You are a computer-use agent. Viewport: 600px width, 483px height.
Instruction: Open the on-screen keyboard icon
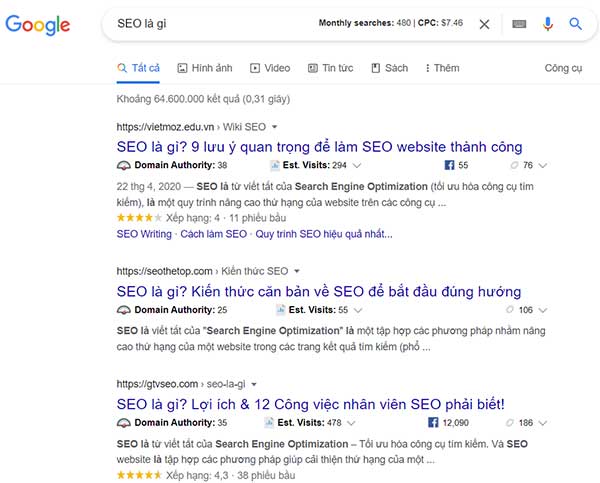click(519, 24)
